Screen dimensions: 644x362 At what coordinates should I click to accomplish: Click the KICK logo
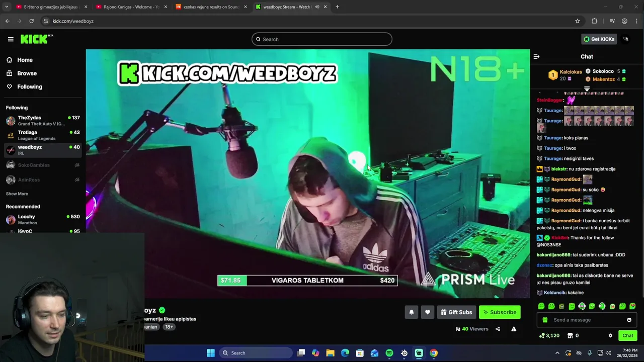[36, 39]
